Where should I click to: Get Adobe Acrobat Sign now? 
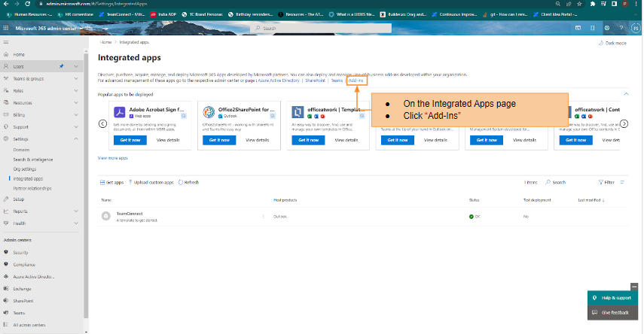pos(130,140)
